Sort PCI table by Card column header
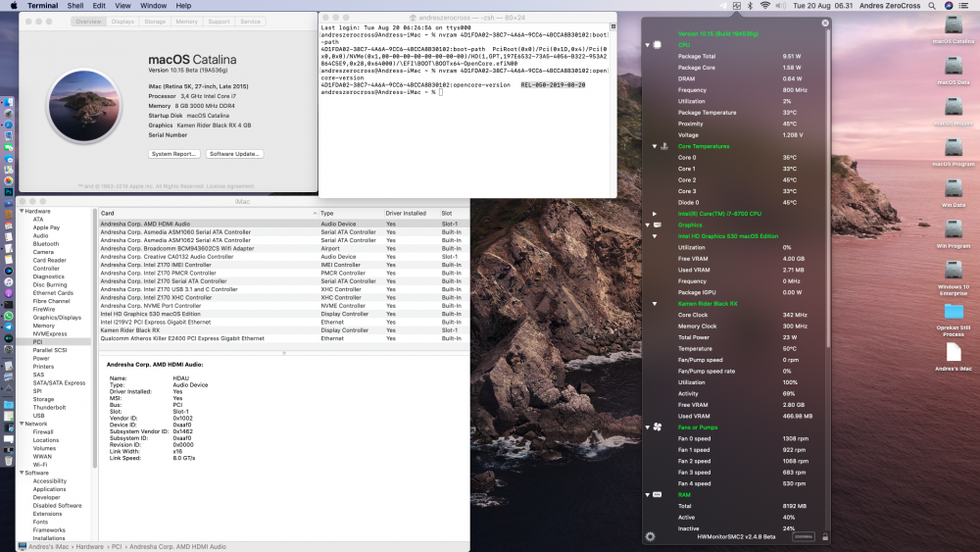 (209, 213)
